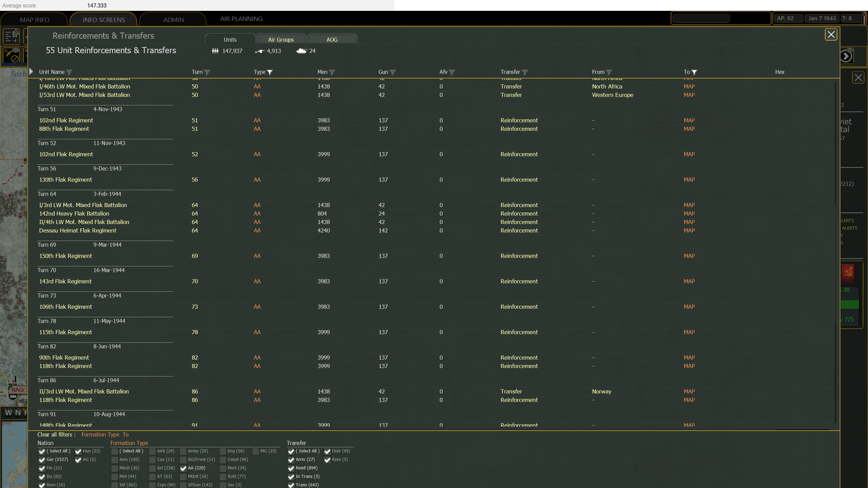The width and height of the screenshot is (868, 488).
Task: Click Clear all filters link
Action: 56,434
